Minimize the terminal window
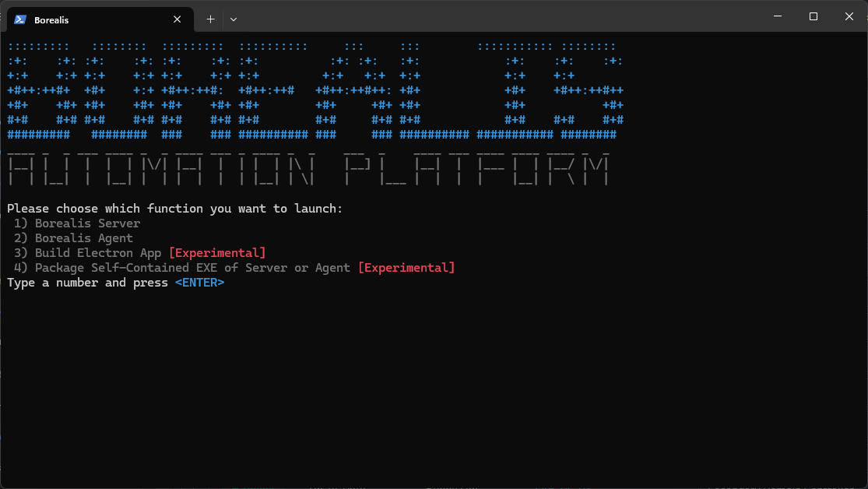 point(777,16)
